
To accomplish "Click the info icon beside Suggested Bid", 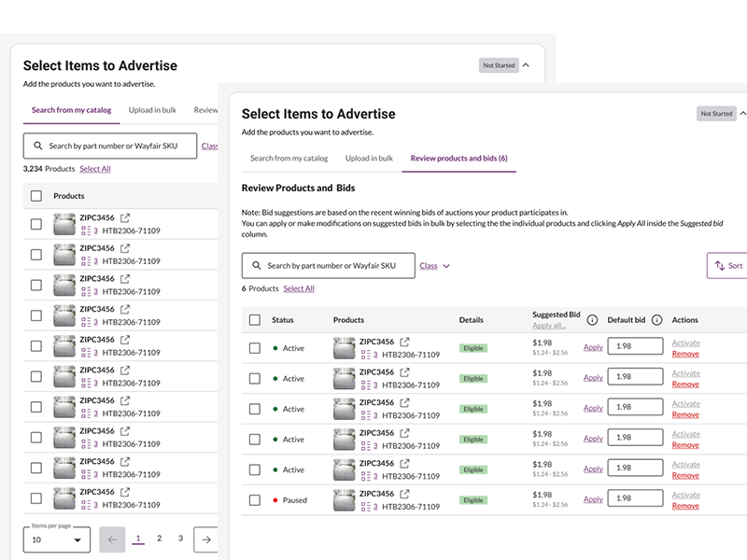I will point(592,320).
